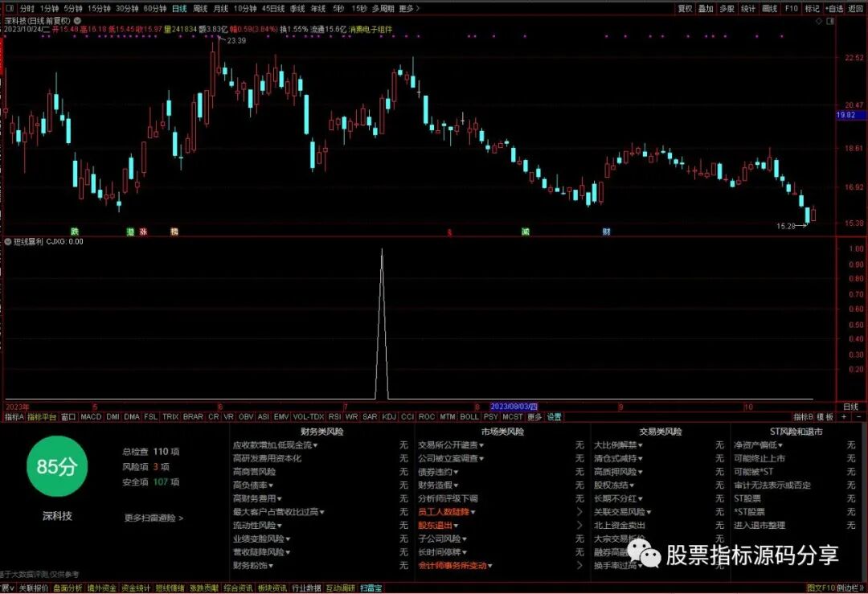Screen dimensions: 868x594
Task: Select the 周线 weekly period
Action: [x=200, y=8]
